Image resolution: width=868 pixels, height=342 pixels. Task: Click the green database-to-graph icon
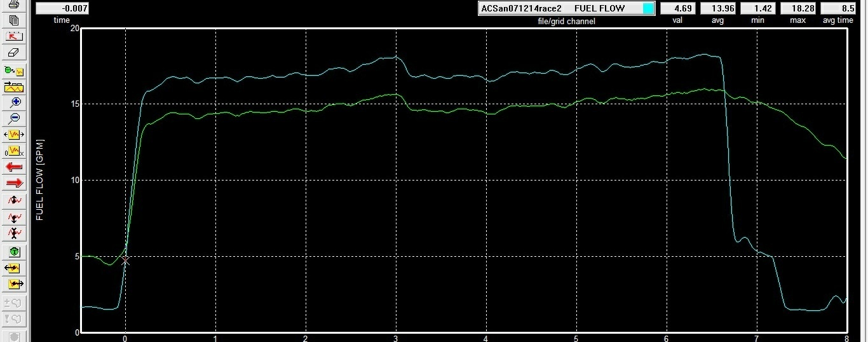click(x=14, y=70)
